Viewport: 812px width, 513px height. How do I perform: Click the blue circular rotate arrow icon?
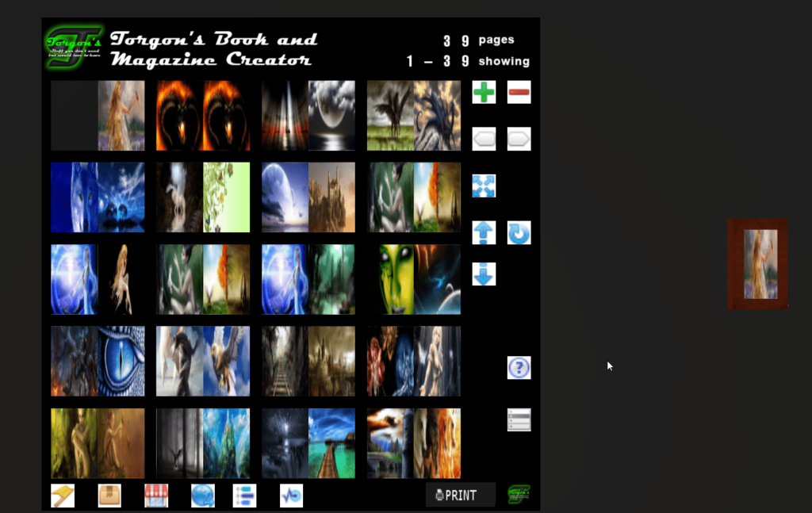point(519,232)
